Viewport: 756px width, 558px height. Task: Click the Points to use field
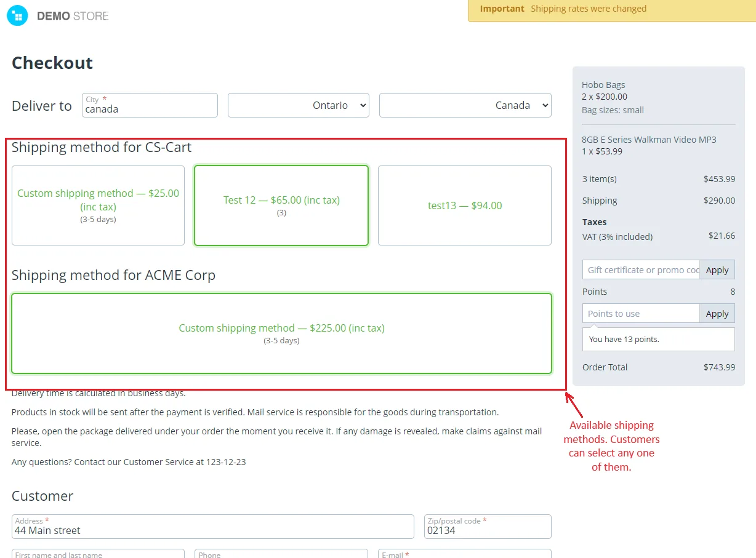(641, 313)
